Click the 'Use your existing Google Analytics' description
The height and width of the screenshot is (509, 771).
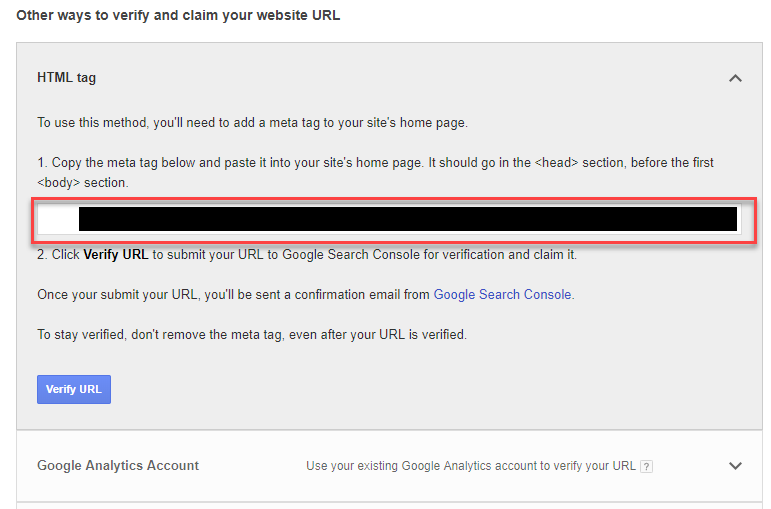(471, 466)
